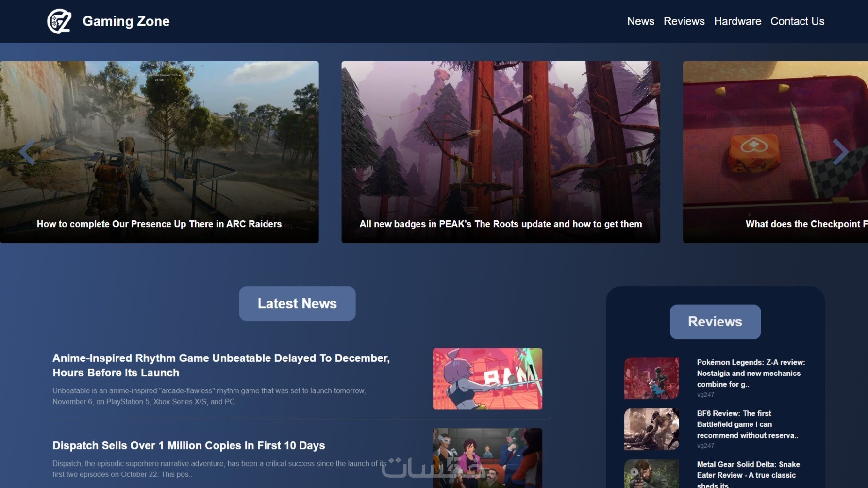Screen dimensions: 868x488
Task: Click the Metal Gear Solid Delta thumbnail
Action: point(651,474)
